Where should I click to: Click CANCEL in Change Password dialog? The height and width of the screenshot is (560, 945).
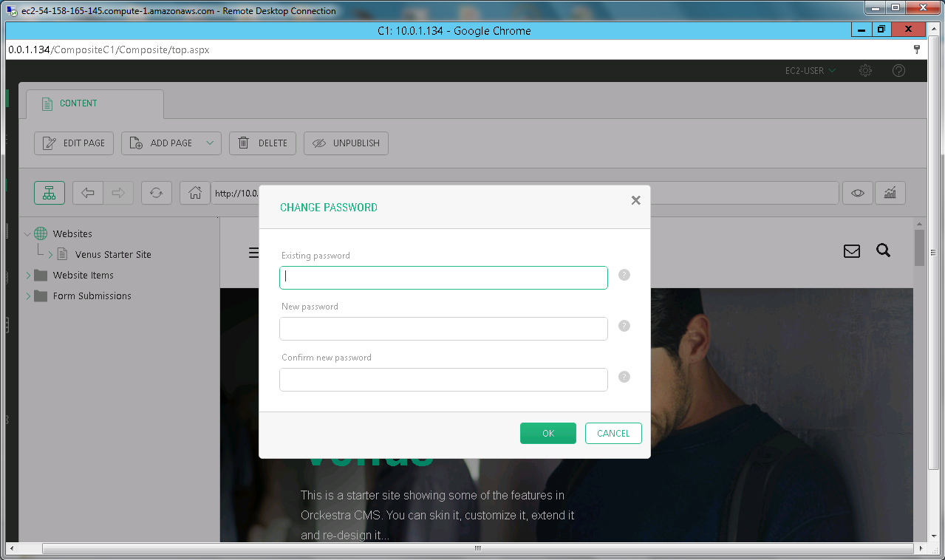(x=613, y=434)
